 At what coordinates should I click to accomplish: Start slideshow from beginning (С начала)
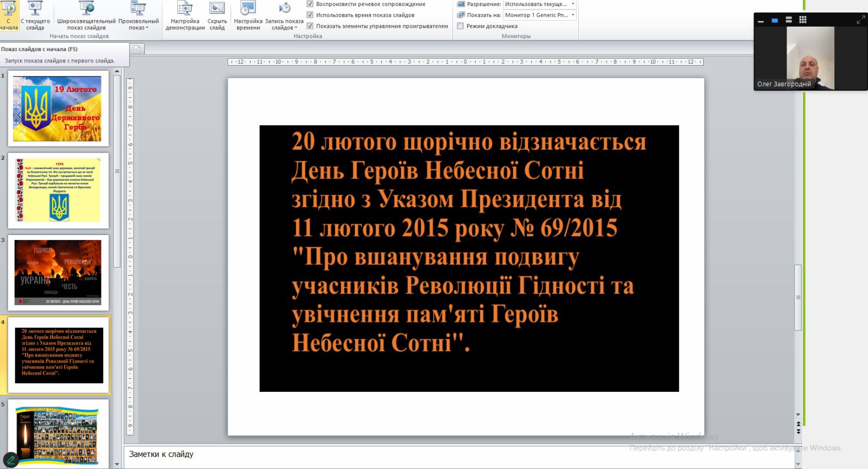[x=9, y=16]
